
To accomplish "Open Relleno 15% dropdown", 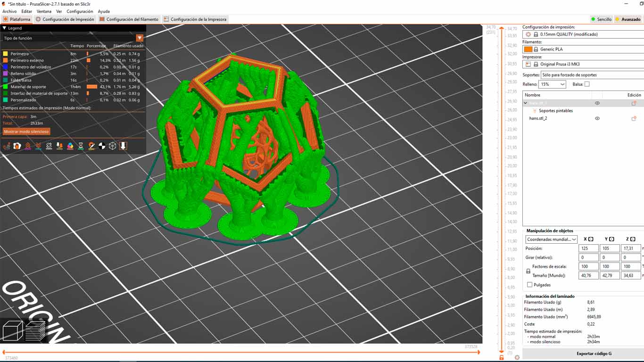I will click(x=553, y=84).
